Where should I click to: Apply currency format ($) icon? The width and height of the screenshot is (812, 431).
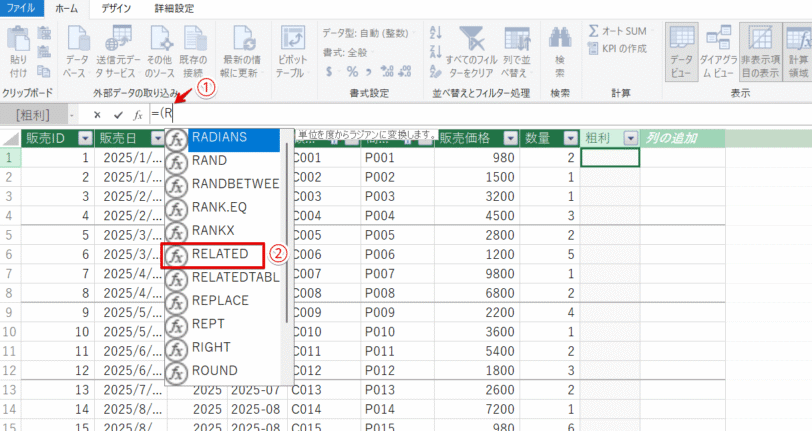[x=329, y=71]
